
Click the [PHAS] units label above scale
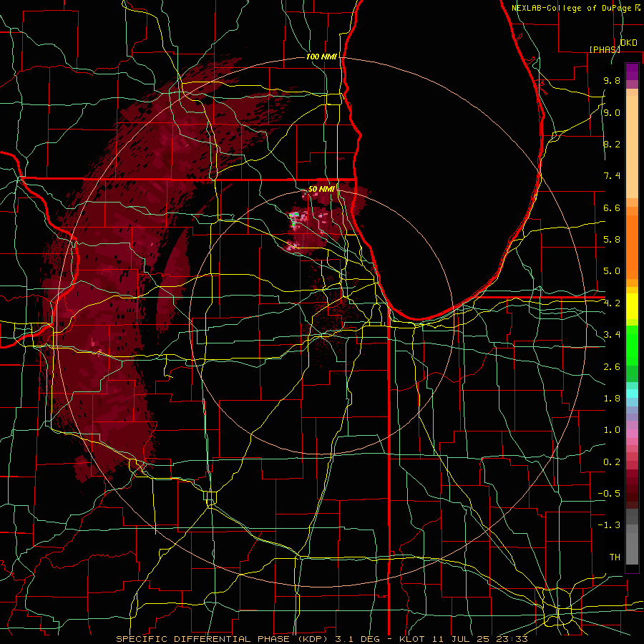coord(604,49)
